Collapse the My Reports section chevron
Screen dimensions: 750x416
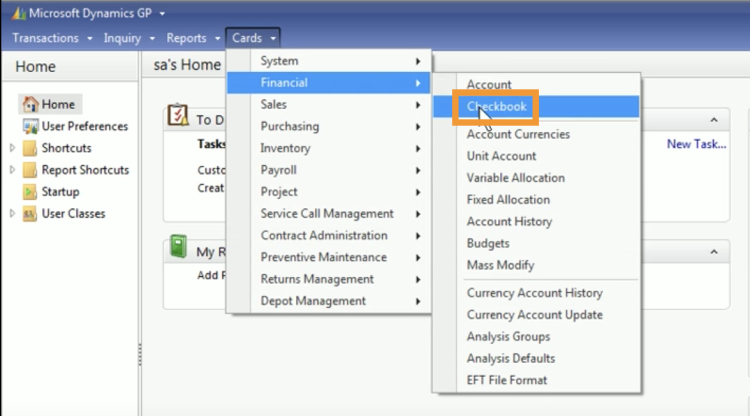tap(714, 252)
